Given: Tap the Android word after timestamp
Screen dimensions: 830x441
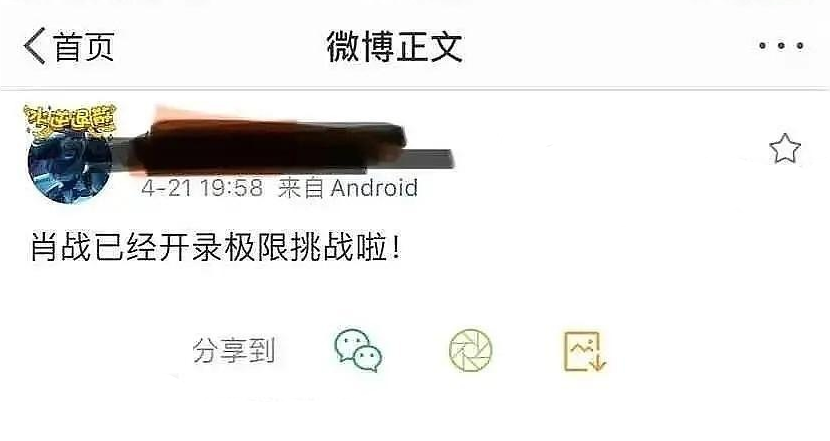Looking at the screenshot, I should point(374,188).
